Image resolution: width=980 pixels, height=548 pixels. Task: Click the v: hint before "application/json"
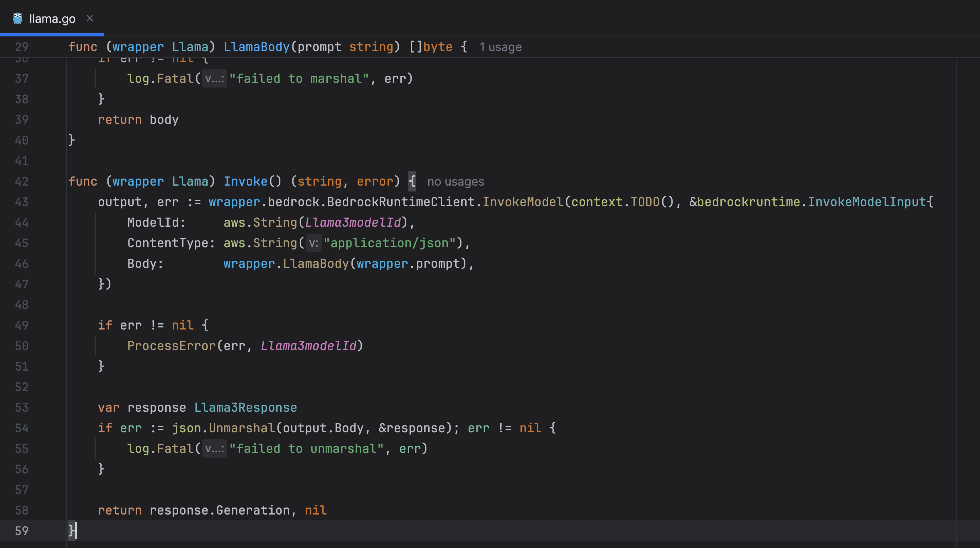pos(314,243)
